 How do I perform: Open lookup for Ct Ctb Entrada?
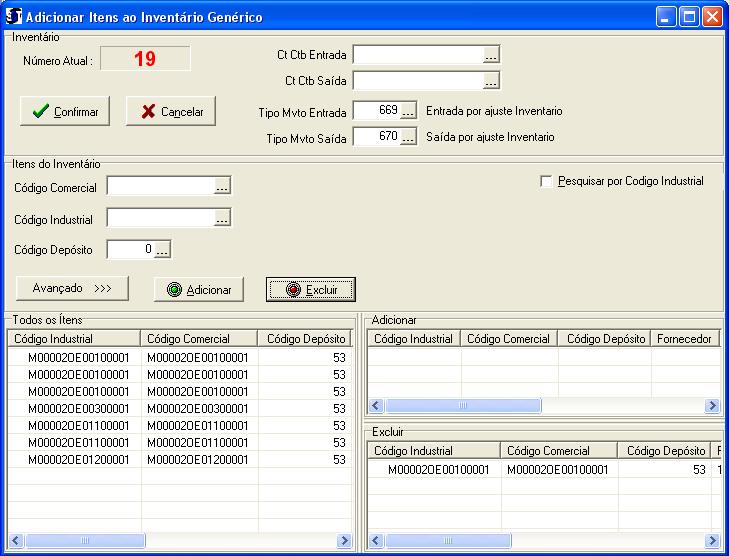coord(490,55)
